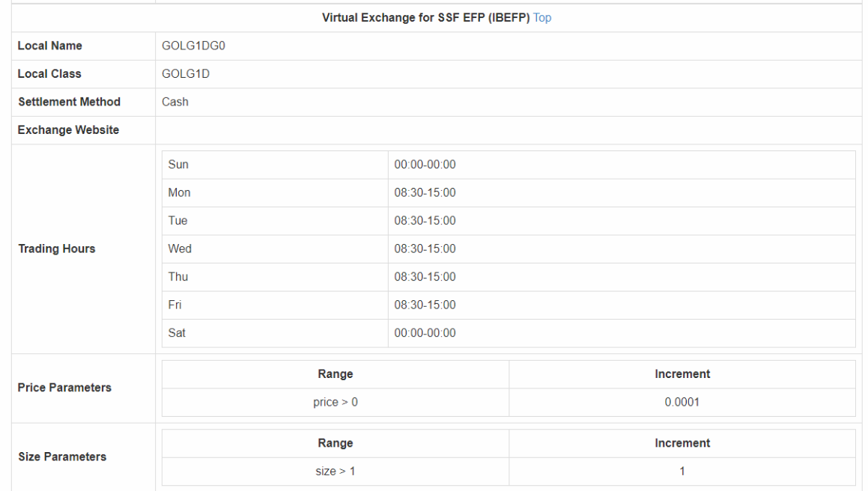Click the Trading Hours row label
The image size is (868, 491).
pos(57,248)
